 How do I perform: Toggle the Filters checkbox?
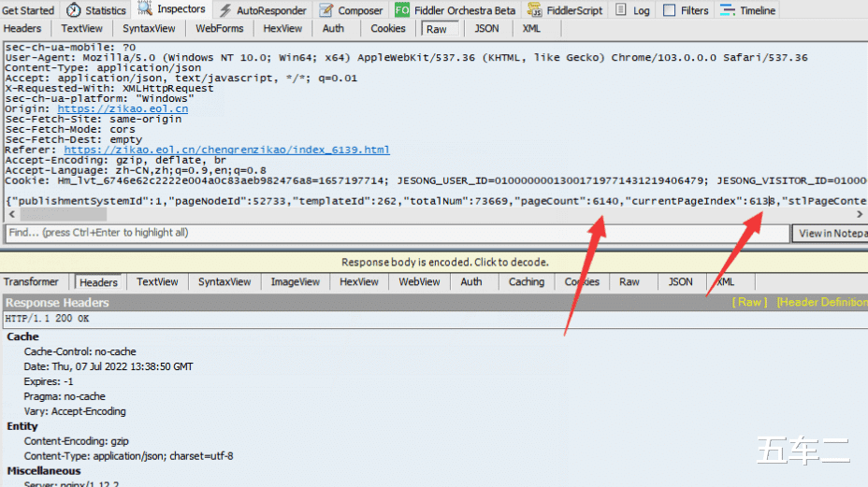(x=670, y=10)
